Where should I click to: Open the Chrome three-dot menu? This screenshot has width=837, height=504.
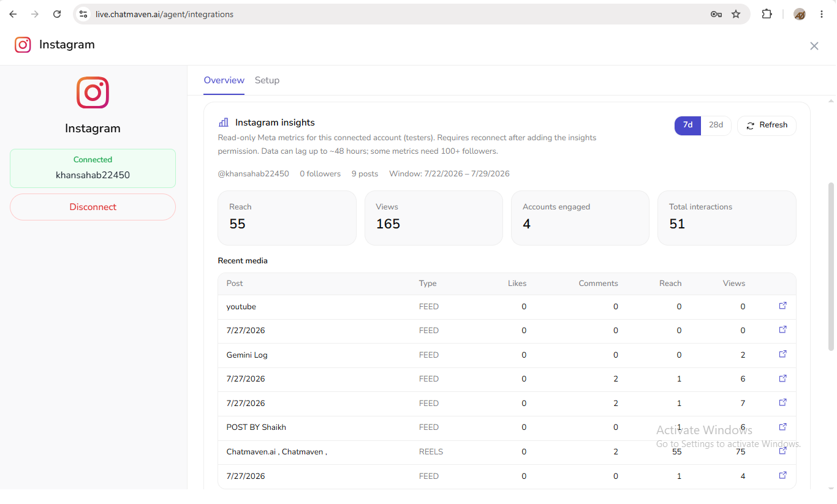click(x=822, y=14)
